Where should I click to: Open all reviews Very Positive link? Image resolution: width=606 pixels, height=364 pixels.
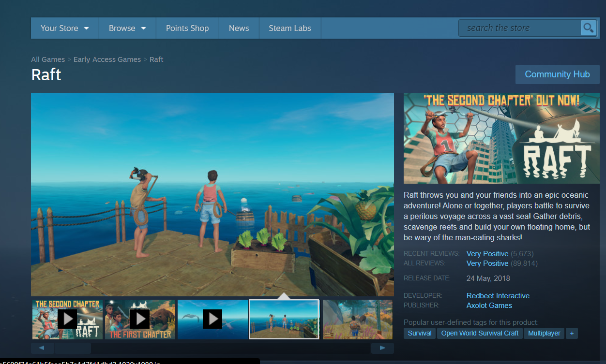[x=487, y=263]
